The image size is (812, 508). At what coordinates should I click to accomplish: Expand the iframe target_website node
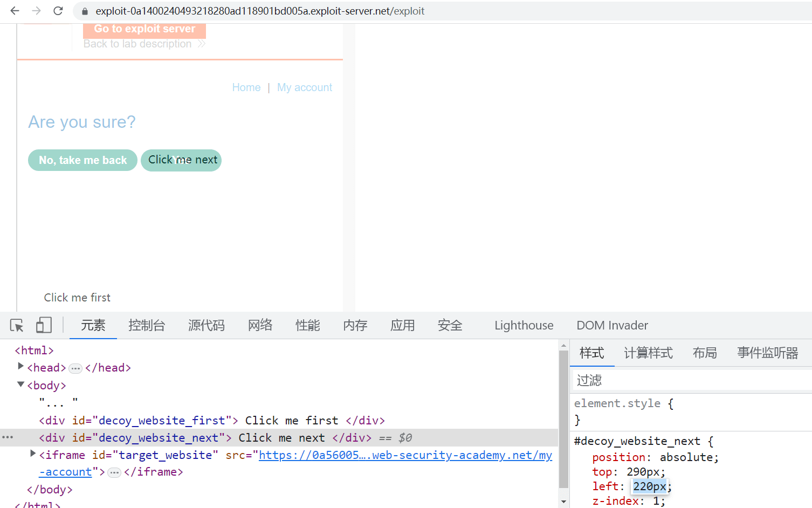[32, 454]
